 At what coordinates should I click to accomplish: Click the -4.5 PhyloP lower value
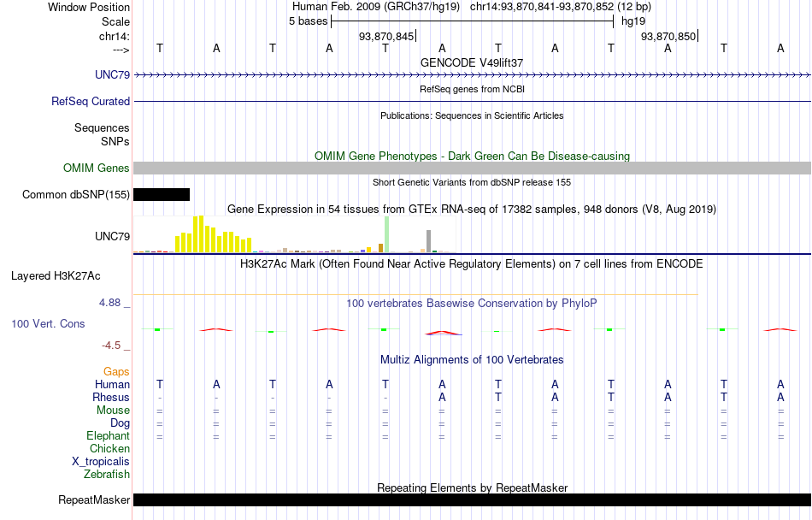click(x=111, y=345)
